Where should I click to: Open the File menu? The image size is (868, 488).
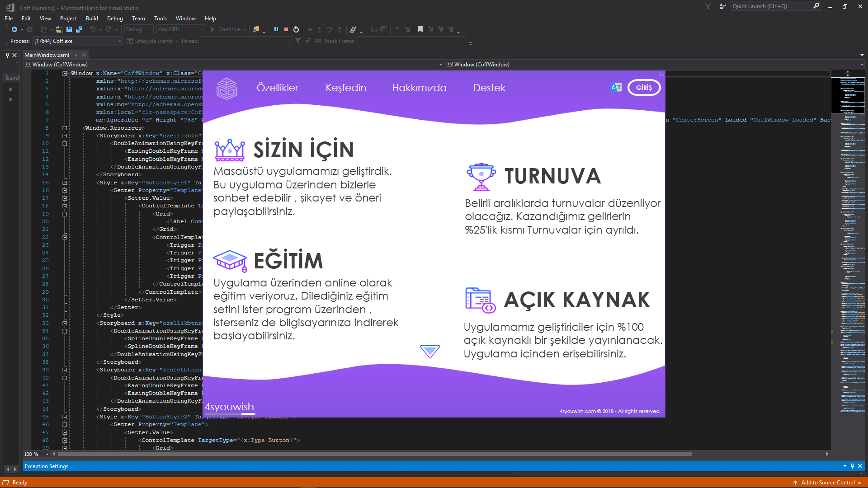coord(9,19)
